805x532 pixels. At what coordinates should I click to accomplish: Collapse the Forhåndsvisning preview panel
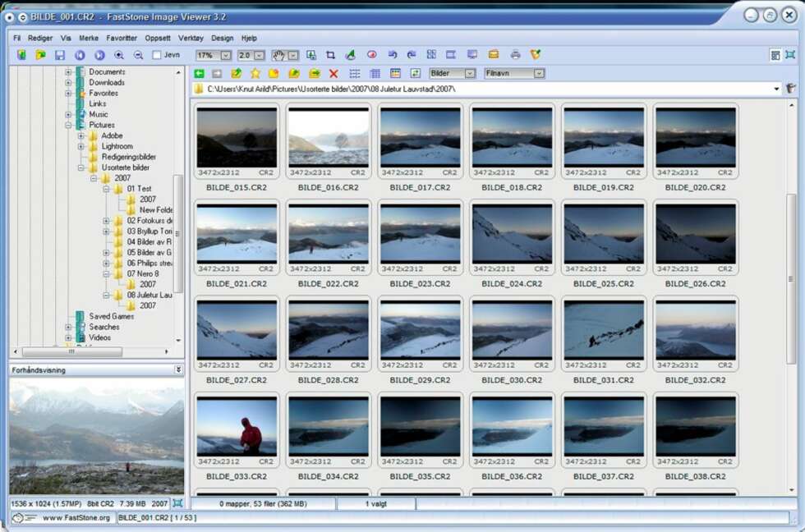(x=178, y=370)
